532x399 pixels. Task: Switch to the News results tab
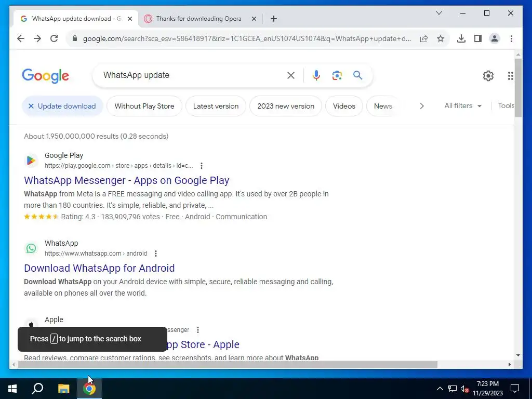[383, 106]
